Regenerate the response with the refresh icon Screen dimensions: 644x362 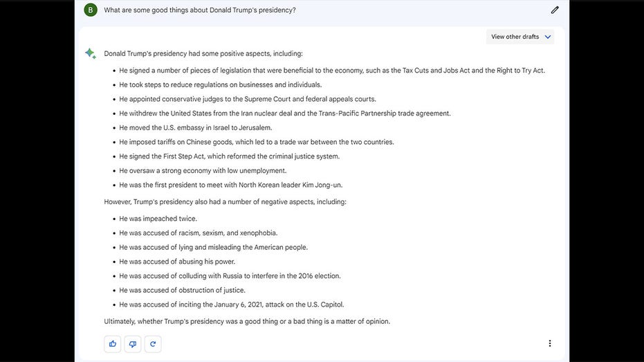click(x=153, y=344)
